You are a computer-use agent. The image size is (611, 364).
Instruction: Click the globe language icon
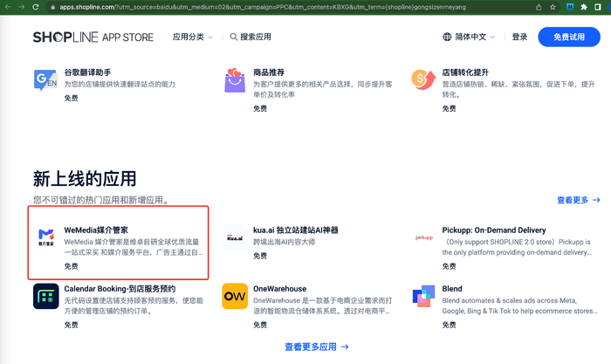pyautogui.click(x=447, y=37)
